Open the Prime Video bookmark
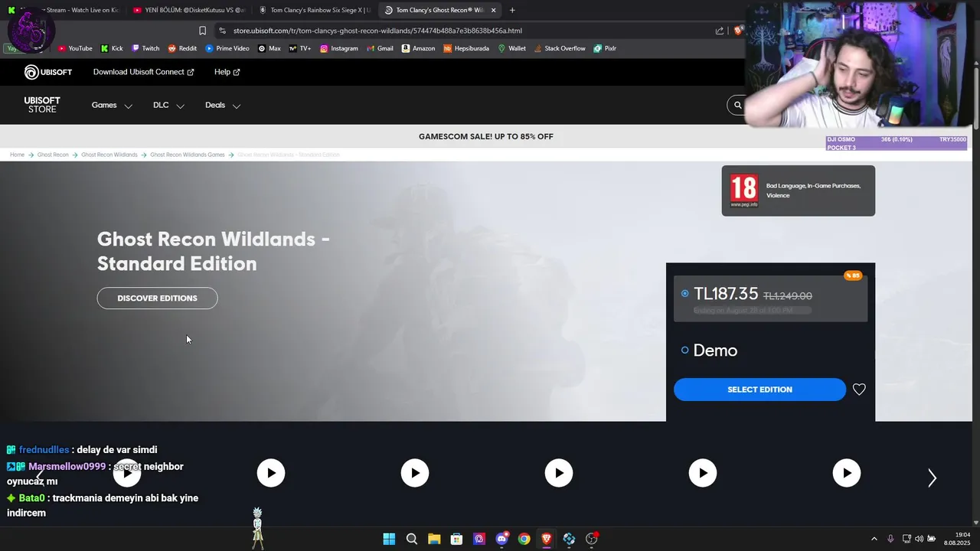 (227, 48)
